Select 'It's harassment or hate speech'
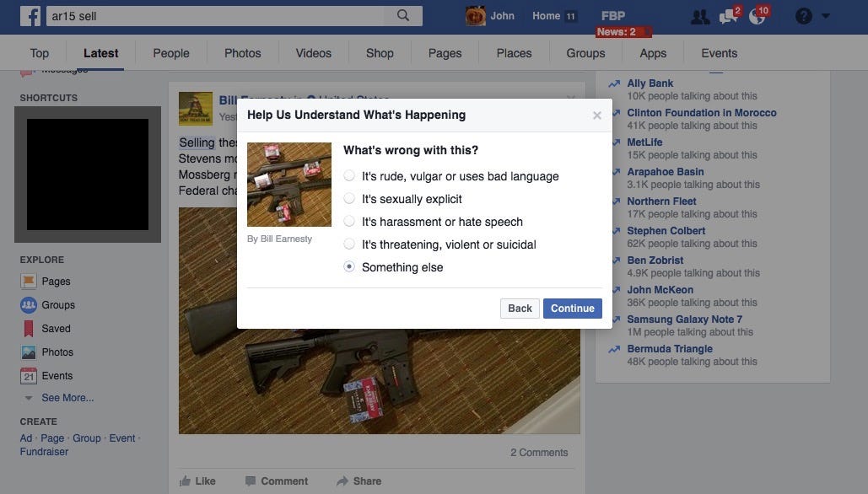This screenshot has width=868, height=494. pos(348,221)
